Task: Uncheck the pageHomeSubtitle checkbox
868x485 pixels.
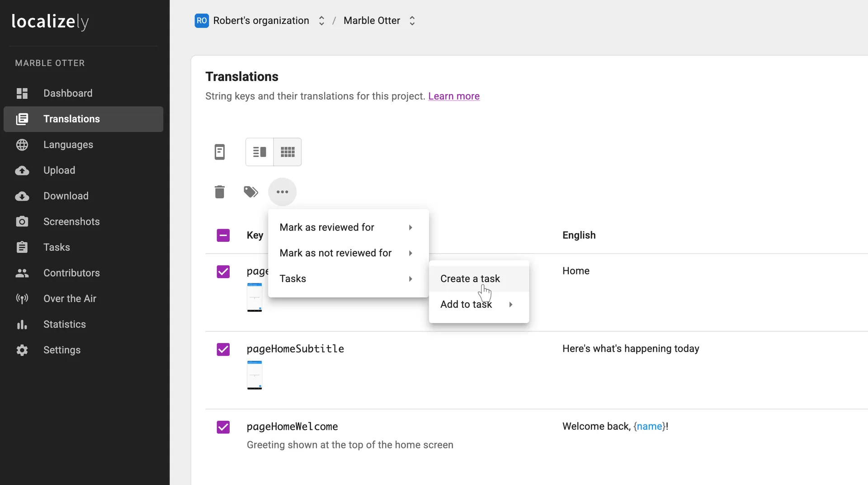Action: pyautogui.click(x=223, y=349)
